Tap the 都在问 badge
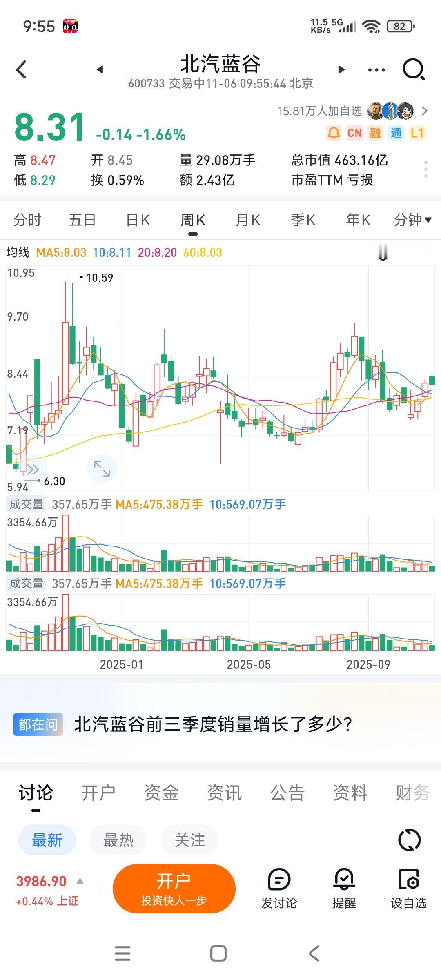This screenshot has width=441, height=980. pyautogui.click(x=38, y=724)
